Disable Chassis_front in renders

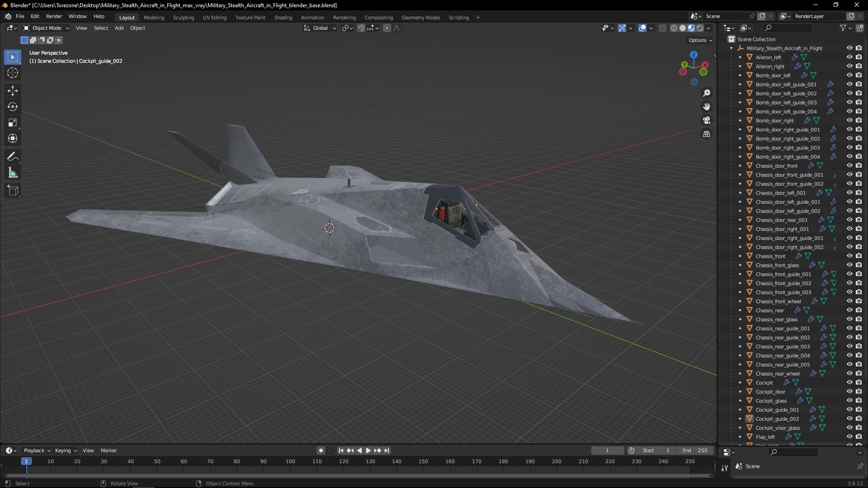[x=859, y=256]
